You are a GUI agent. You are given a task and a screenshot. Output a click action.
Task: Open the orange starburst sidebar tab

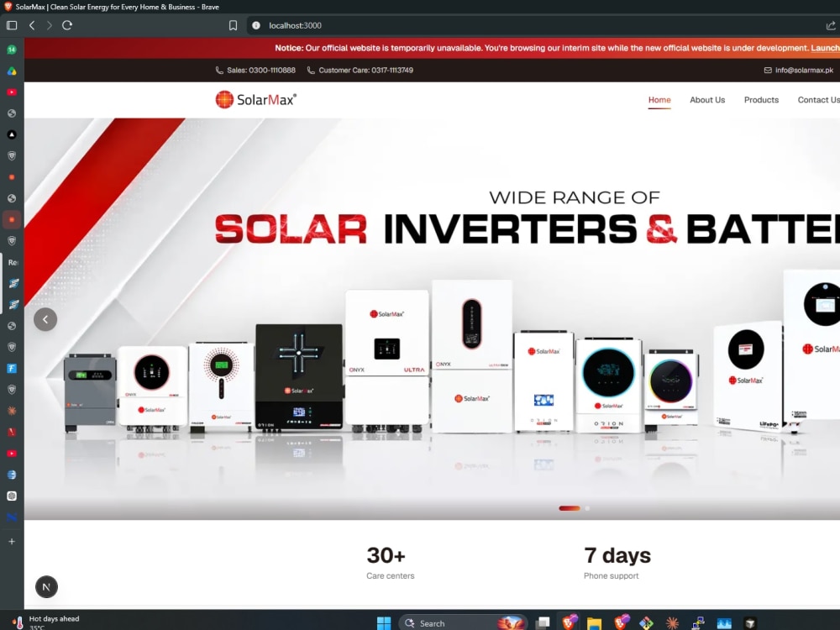tap(12, 411)
